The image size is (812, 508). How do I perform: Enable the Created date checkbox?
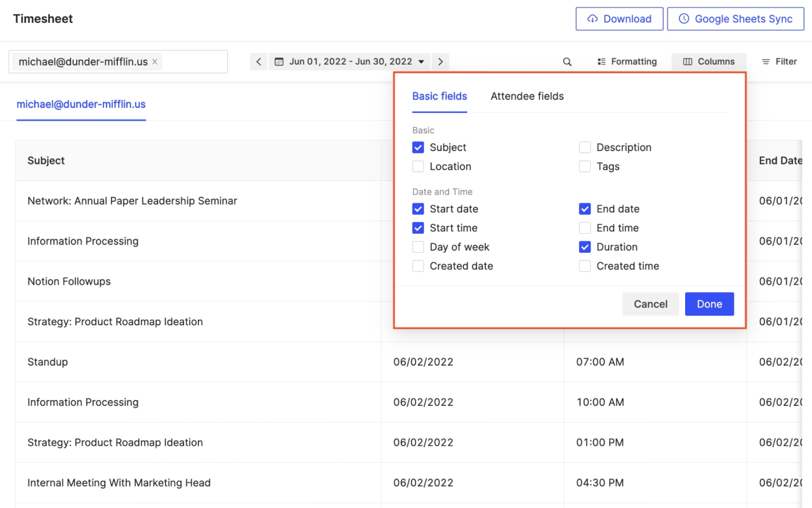[418, 266]
